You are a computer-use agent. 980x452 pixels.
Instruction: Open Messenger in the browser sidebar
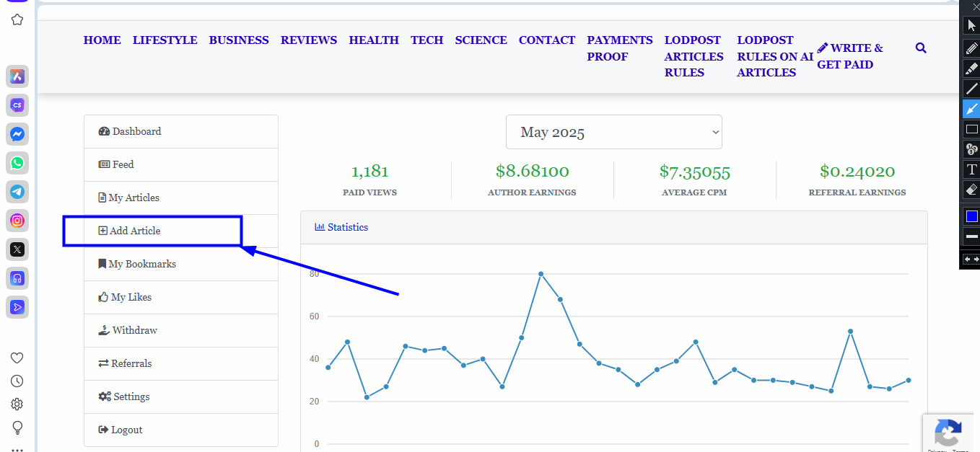point(17,134)
